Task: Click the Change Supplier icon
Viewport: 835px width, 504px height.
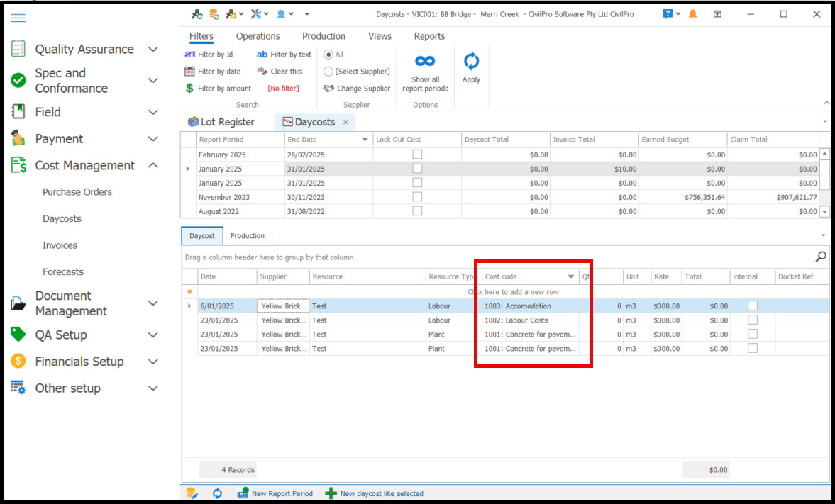Action: point(328,89)
